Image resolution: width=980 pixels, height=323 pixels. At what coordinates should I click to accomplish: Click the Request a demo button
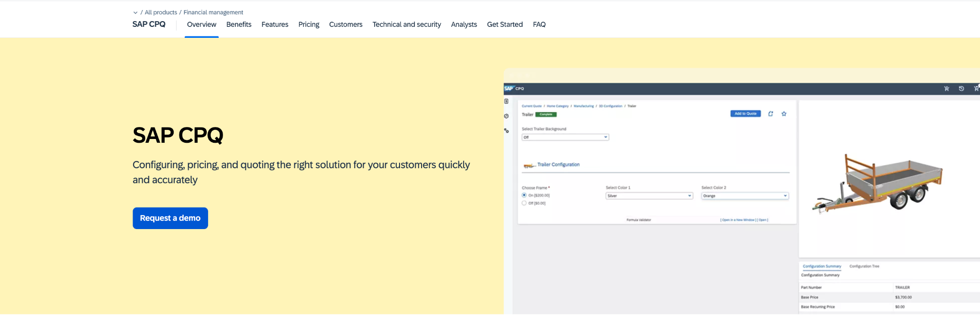(x=170, y=218)
